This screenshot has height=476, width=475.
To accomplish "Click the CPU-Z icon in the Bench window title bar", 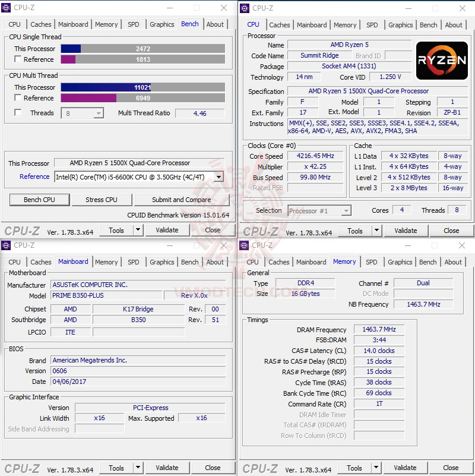I will click(7, 8).
